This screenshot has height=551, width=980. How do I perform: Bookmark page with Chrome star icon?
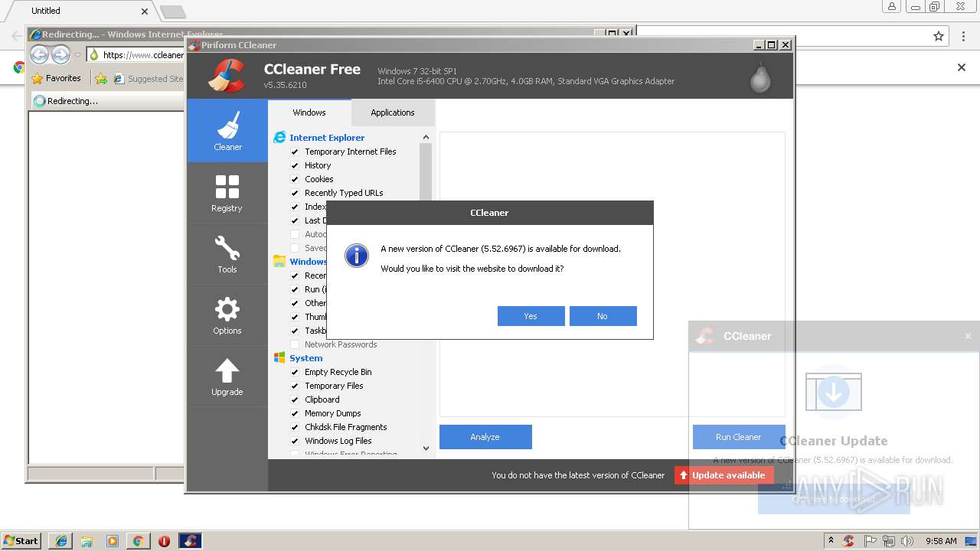pos(939,36)
